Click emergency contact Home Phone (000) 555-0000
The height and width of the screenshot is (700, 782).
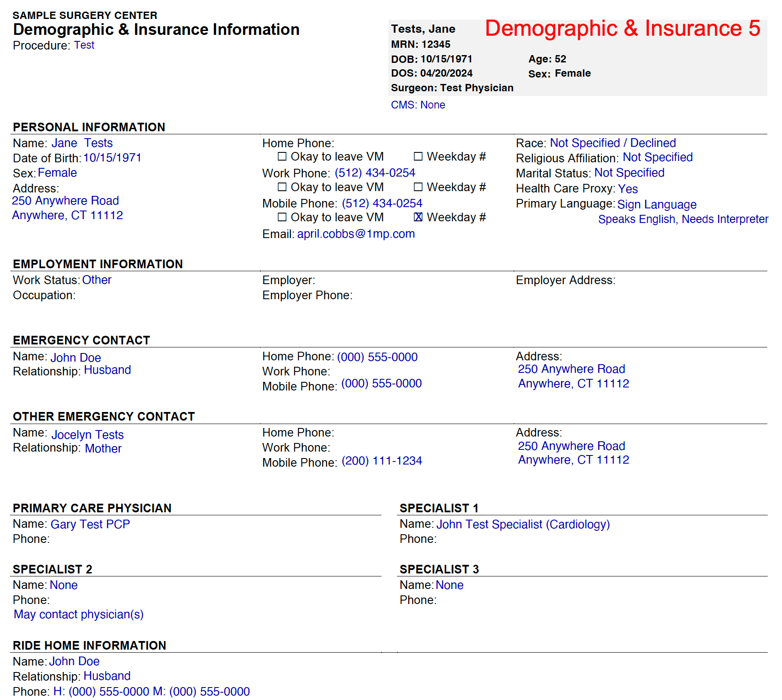click(x=378, y=357)
